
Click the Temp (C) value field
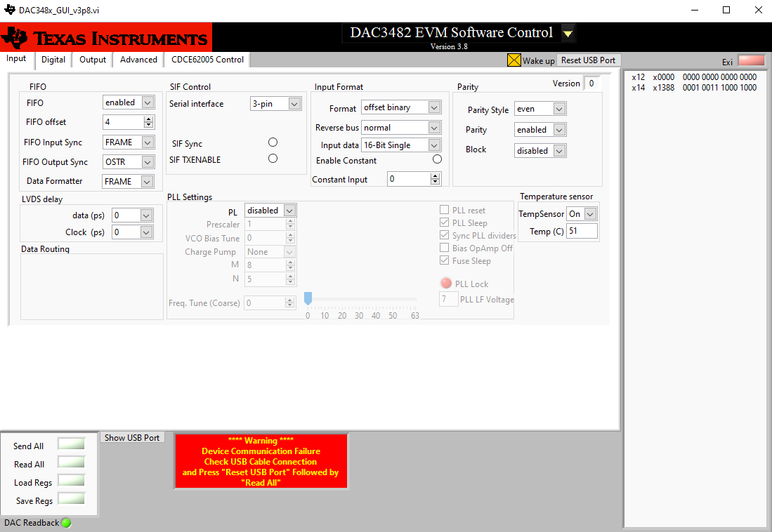click(582, 231)
